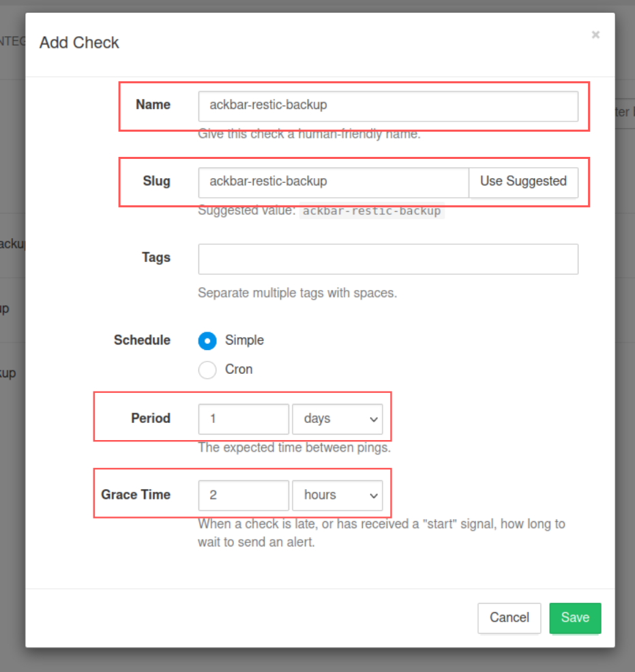The height and width of the screenshot is (672, 635).
Task: Expand the Grace Time units dropdown showing hours
Action: (337, 495)
